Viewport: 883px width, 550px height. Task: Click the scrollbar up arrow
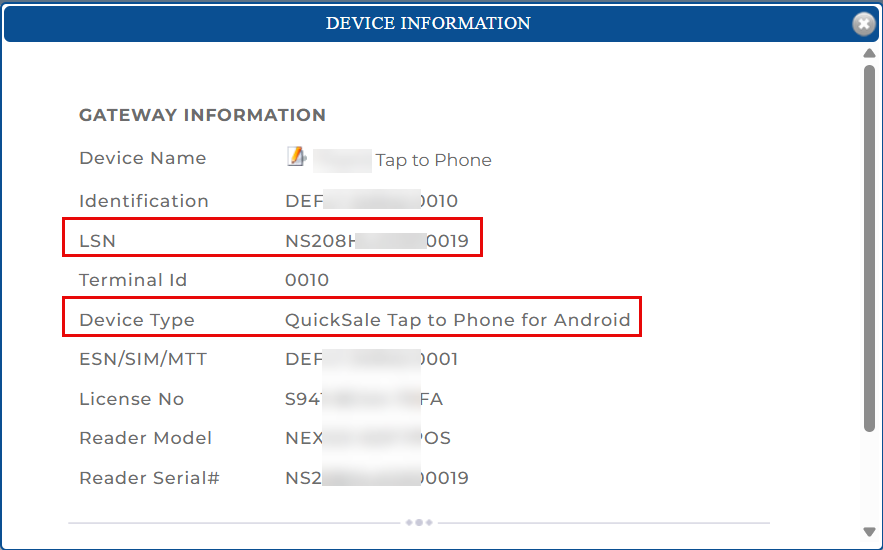point(869,54)
